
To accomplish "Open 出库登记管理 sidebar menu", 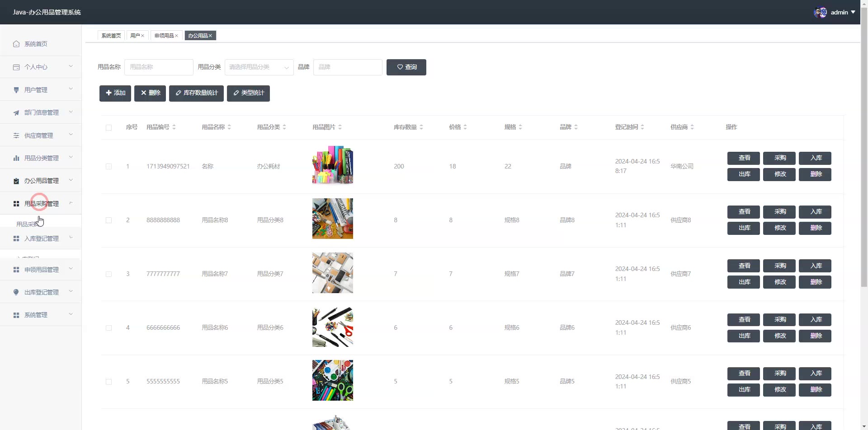I will [41, 292].
